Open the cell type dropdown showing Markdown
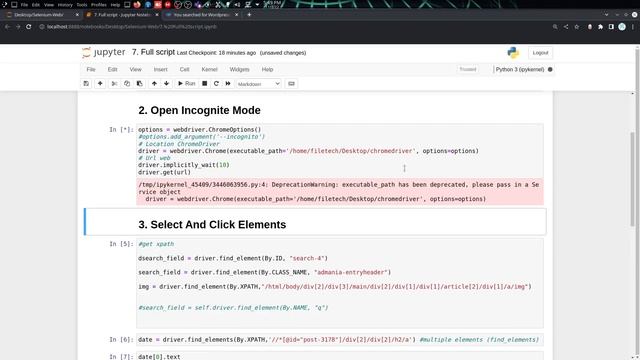This screenshot has height=360, width=640. pyautogui.click(x=258, y=84)
